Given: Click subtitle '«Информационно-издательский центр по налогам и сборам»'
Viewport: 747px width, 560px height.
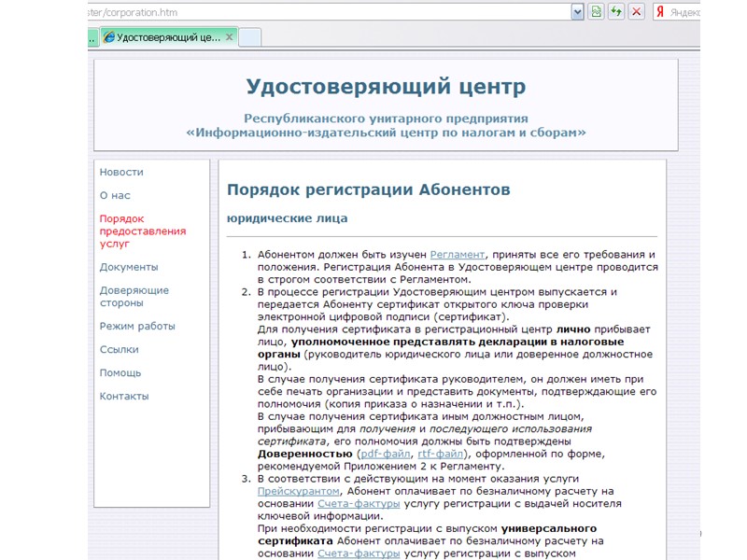Looking at the screenshot, I should coord(386,133).
